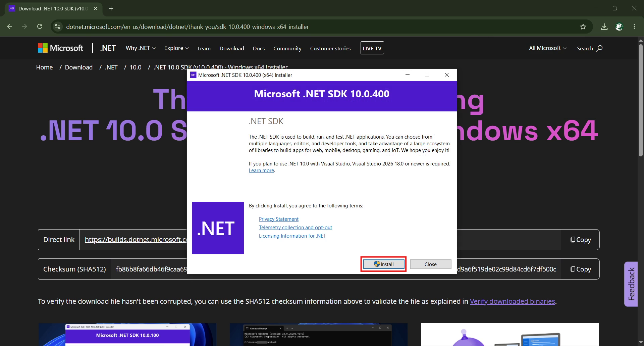Image resolution: width=644 pixels, height=346 pixels.
Task: Copy the Direct link URL
Action: tap(580, 240)
